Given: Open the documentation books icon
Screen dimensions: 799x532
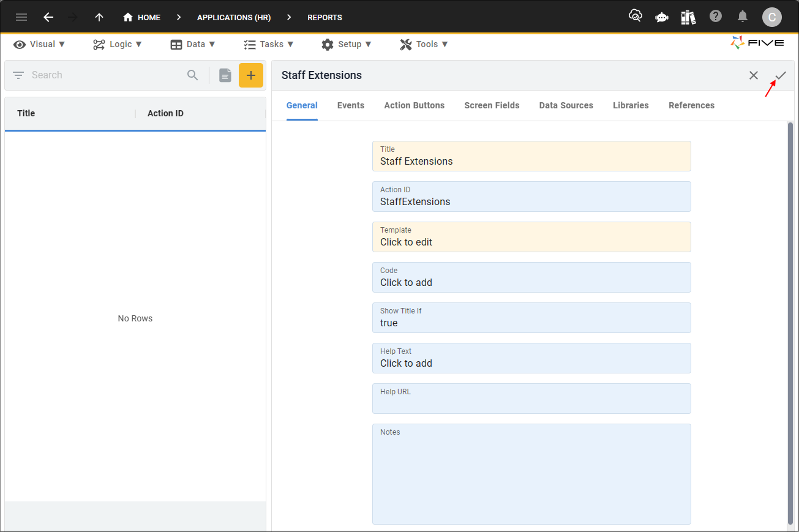Looking at the screenshot, I should (x=688, y=17).
